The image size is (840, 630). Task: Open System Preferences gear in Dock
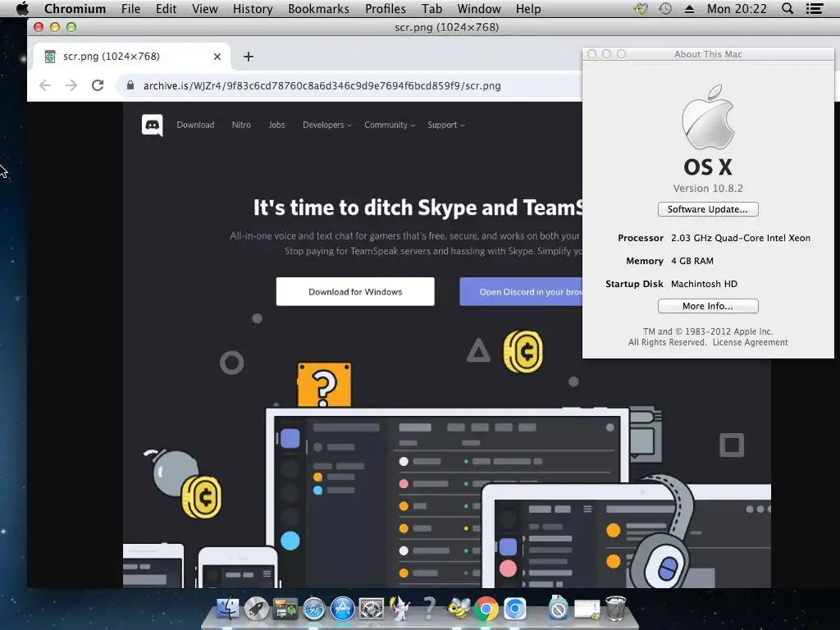tap(372, 609)
